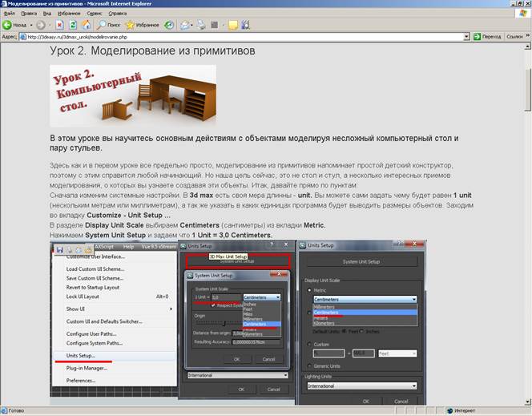Open the Mail envelope toolbar icon
The image size is (532, 416).
coord(185,25)
